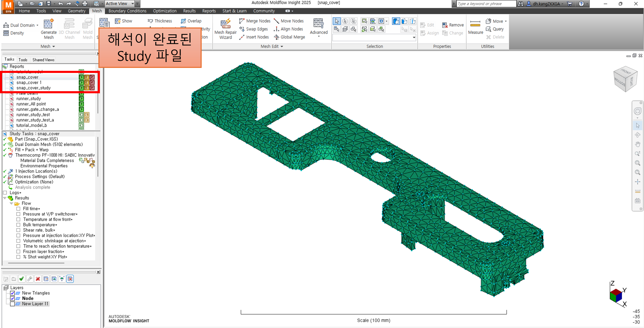644x328 pixels.
Task: Open the Thickness diagnostic
Action: click(160, 21)
